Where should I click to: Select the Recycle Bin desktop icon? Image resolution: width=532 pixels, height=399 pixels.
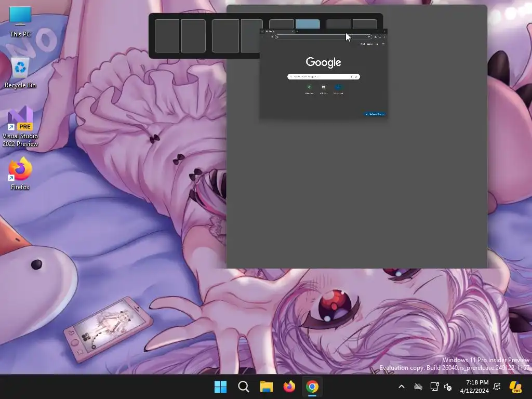(20, 73)
